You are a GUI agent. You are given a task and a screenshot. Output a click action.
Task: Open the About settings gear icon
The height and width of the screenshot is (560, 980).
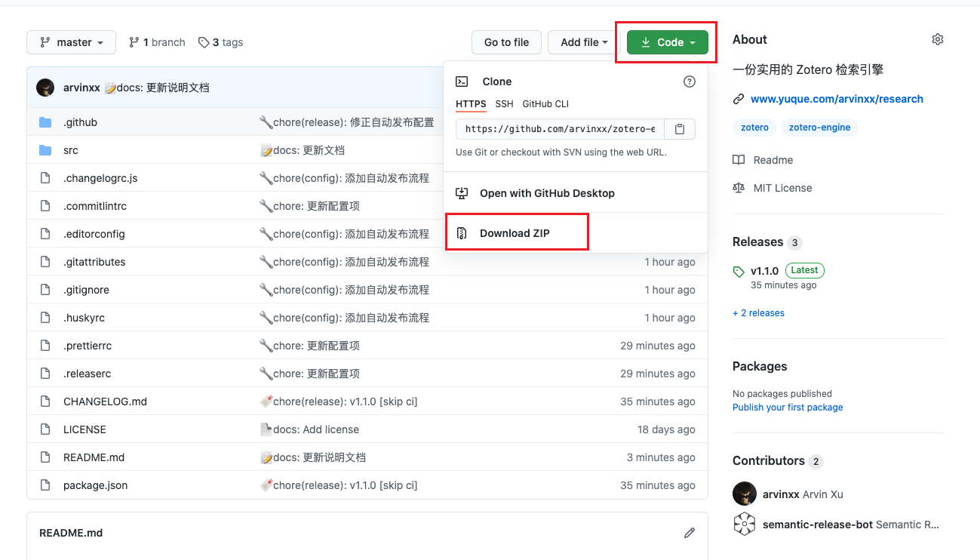[x=938, y=39]
